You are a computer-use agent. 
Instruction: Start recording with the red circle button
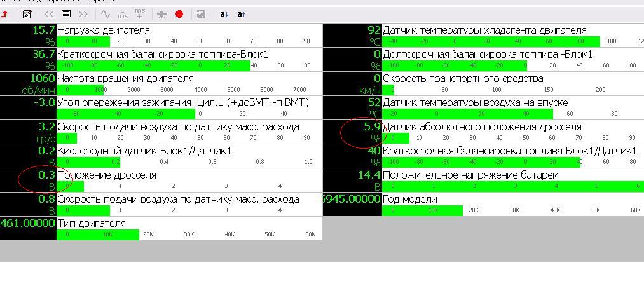pyautogui.click(x=179, y=15)
